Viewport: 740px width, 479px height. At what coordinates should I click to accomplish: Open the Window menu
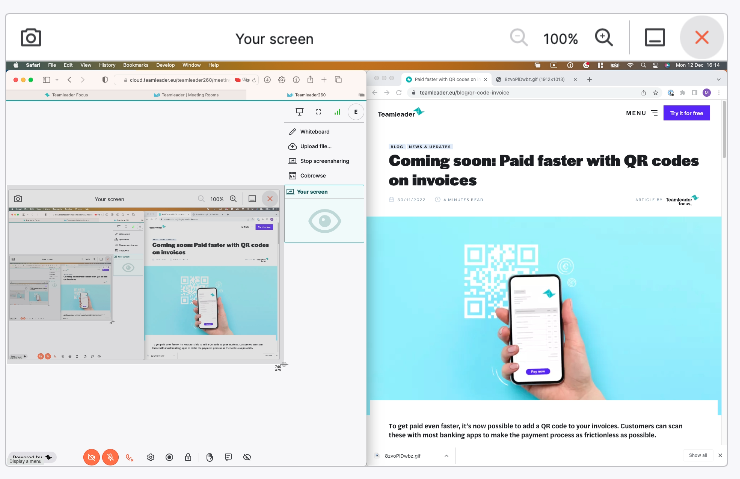pyautogui.click(x=192, y=65)
